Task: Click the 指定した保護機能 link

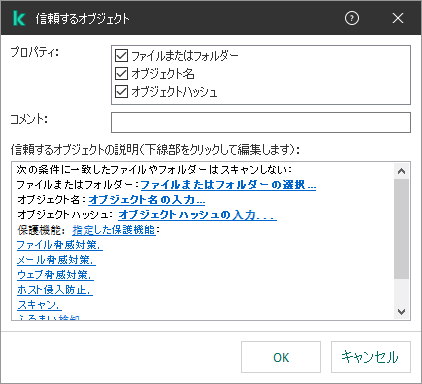Action: 114,230
